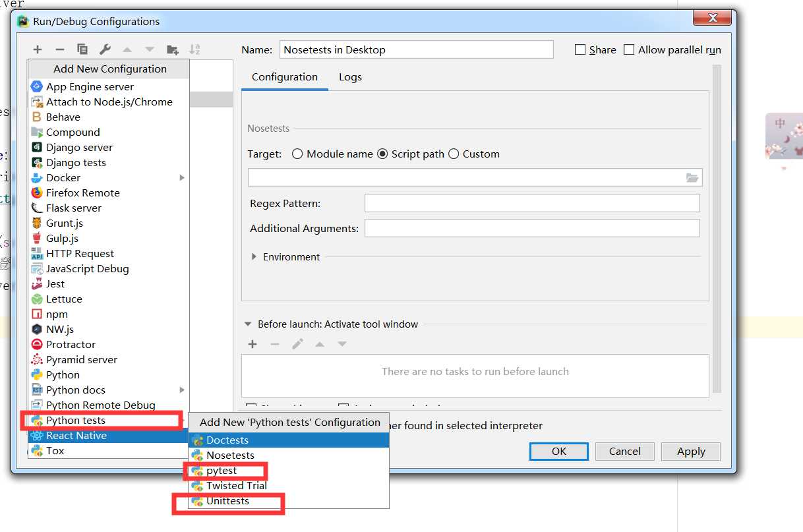Click the Create New Folder icon
The height and width of the screenshot is (532, 803).
coord(173,49)
